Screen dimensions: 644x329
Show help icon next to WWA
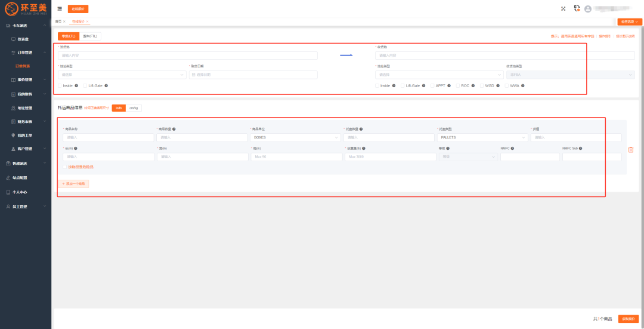523,85
